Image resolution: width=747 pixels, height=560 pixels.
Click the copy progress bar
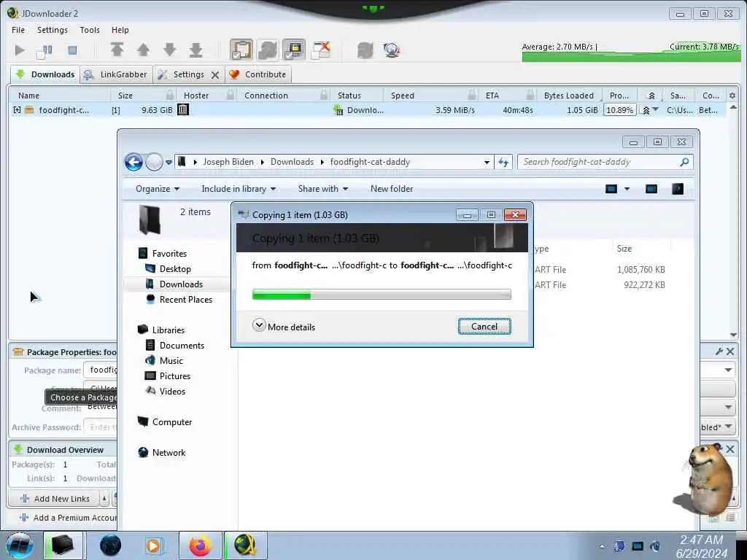(382, 295)
